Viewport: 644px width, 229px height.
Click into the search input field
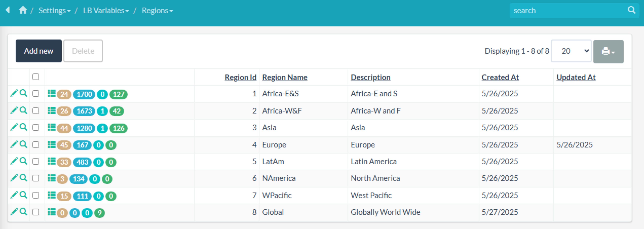coord(567,11)
